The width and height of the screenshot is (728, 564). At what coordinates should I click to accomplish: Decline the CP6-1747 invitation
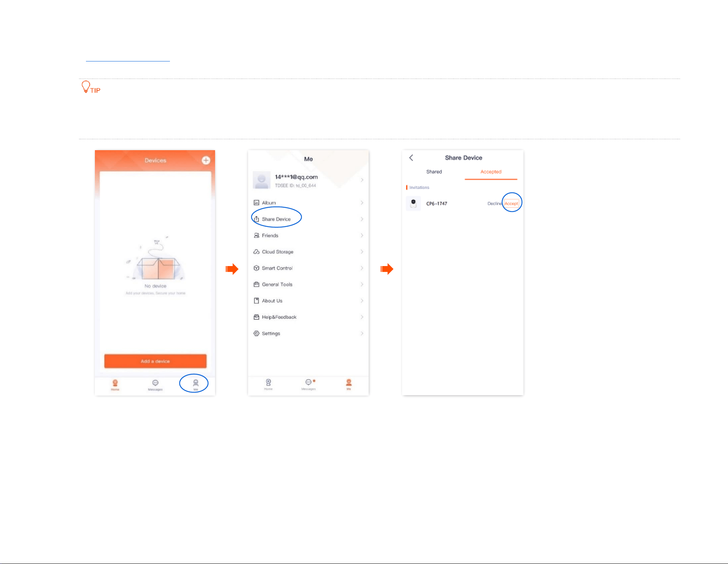(495, 203)
